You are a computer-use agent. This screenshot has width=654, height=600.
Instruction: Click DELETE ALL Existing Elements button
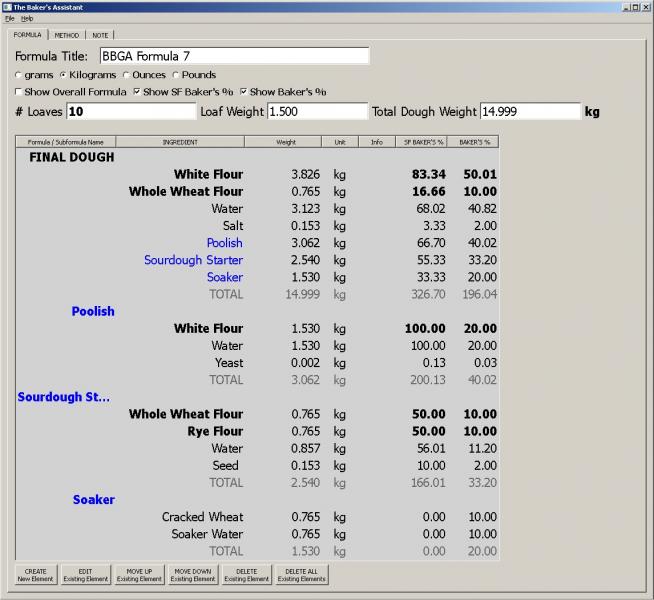click(301, 575)
